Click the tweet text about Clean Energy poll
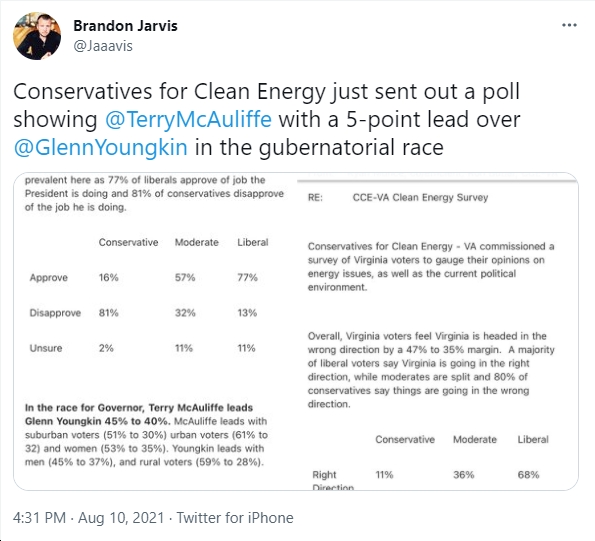 267,119
